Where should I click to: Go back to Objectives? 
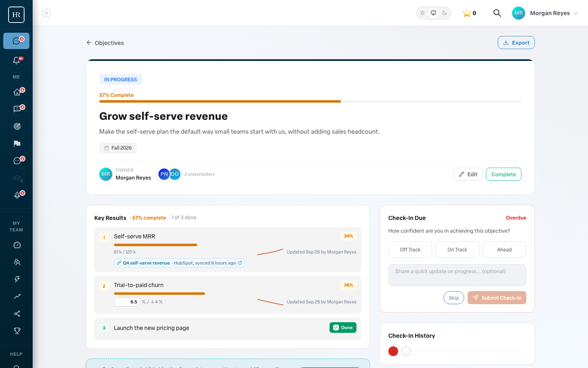[105, 43]
